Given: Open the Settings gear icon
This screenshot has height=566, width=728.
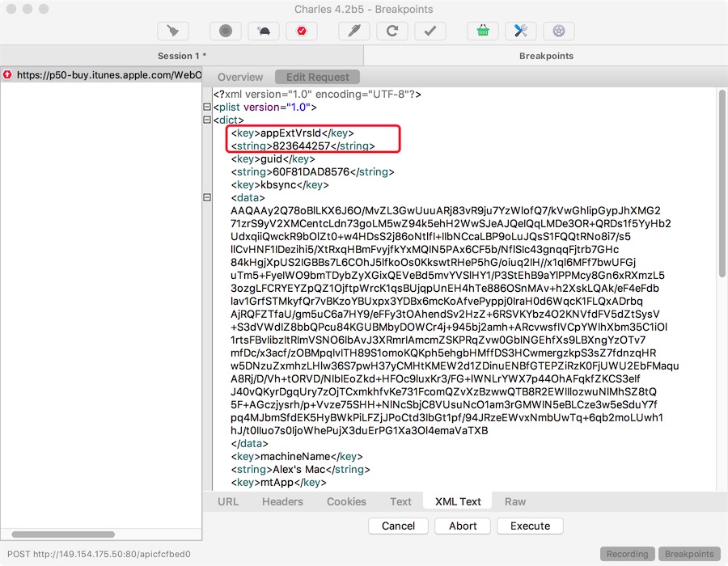Looking at the screenshot, I should [559, 31].
